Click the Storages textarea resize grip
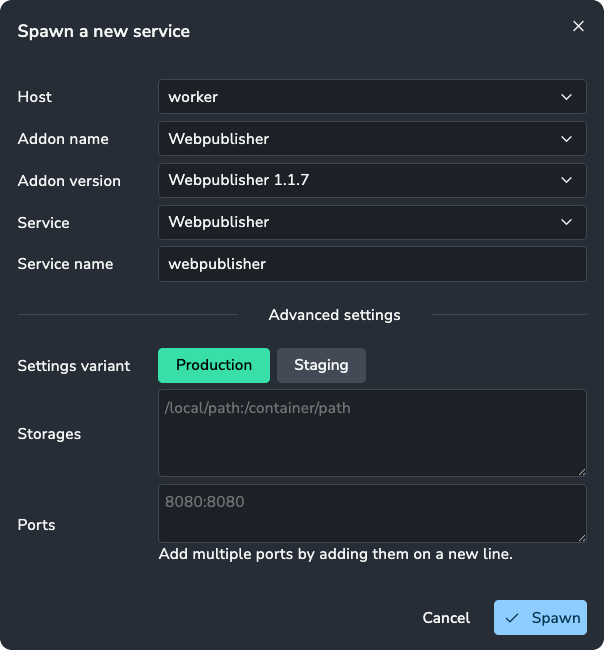Viewport: 604px width, 650px height. point(581,471)
